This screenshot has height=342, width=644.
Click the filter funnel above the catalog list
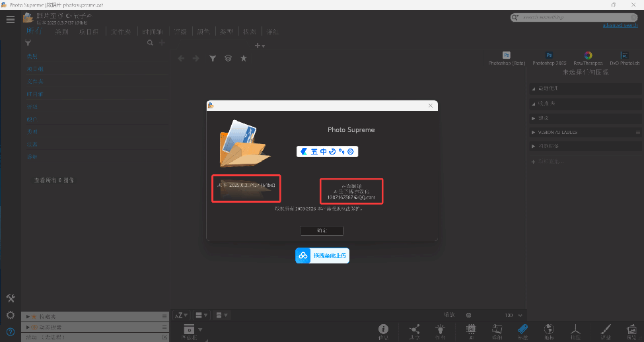(x=28, y=43)
